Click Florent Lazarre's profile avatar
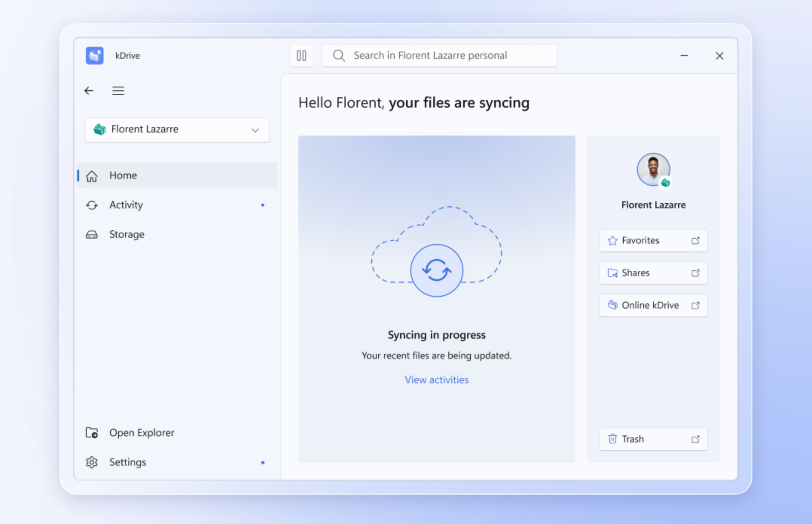Viewport: 812px width, 524px height. 653,169
